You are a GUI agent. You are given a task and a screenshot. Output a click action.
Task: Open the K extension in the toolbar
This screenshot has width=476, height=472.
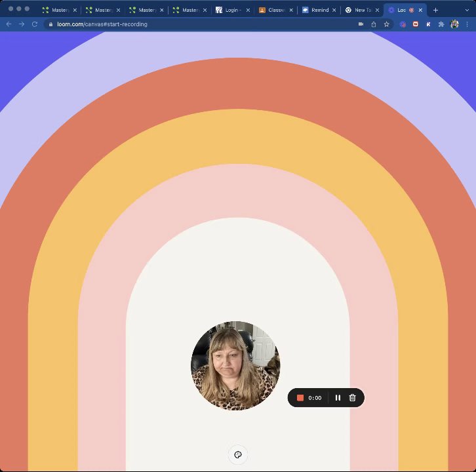428,24
